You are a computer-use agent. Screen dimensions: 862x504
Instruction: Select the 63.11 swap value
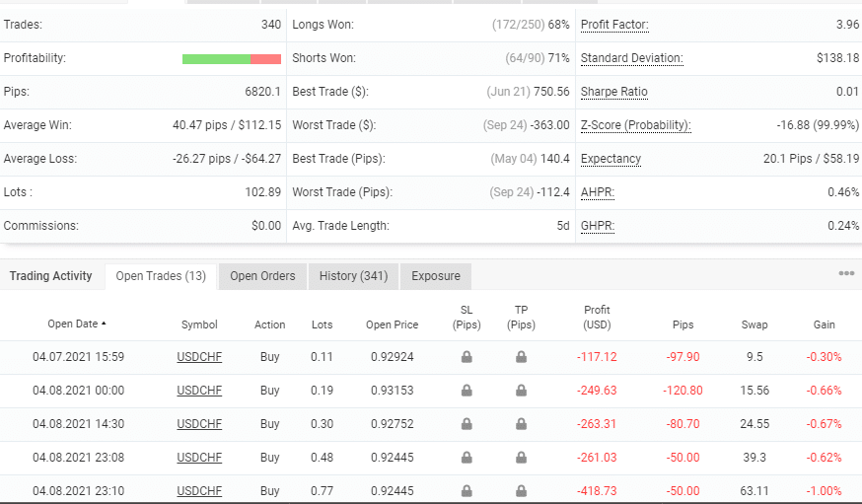pyautogui.click(x=754, y=491)
